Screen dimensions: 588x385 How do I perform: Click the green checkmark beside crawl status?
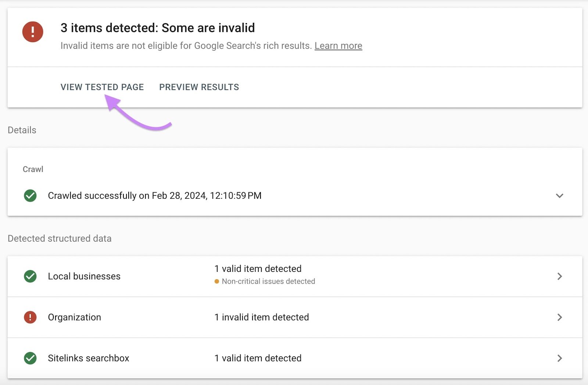click(30, 195)
